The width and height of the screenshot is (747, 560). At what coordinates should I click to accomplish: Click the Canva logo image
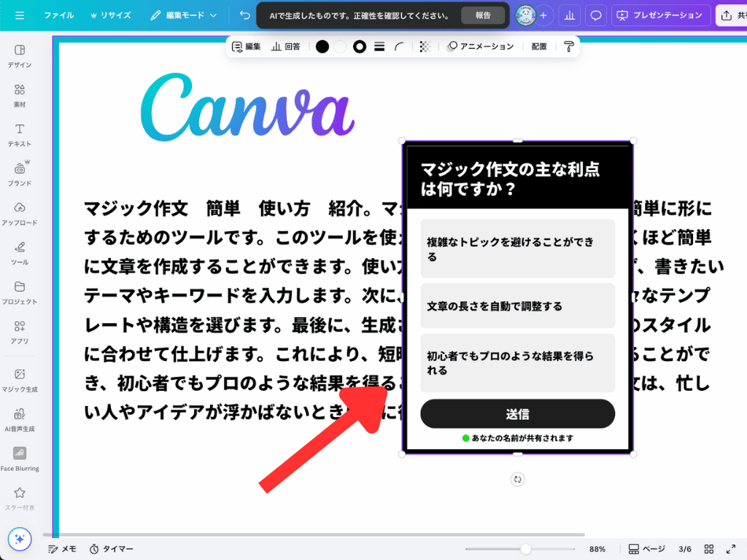(248, 108)
